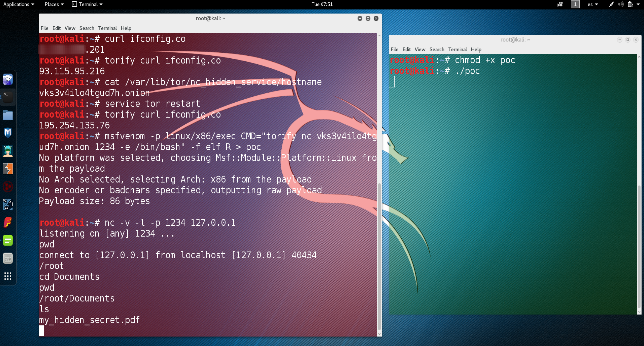This screenshot has width=644, height=346.
Task: Click the 'cd Documents' line in red terminal
Action: click(69, 277)
